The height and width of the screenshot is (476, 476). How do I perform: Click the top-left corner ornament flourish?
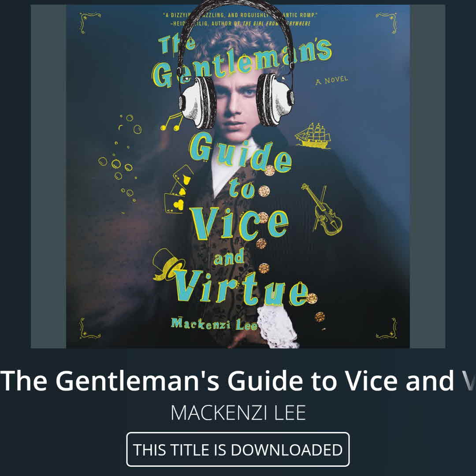(x=89, y=22)
